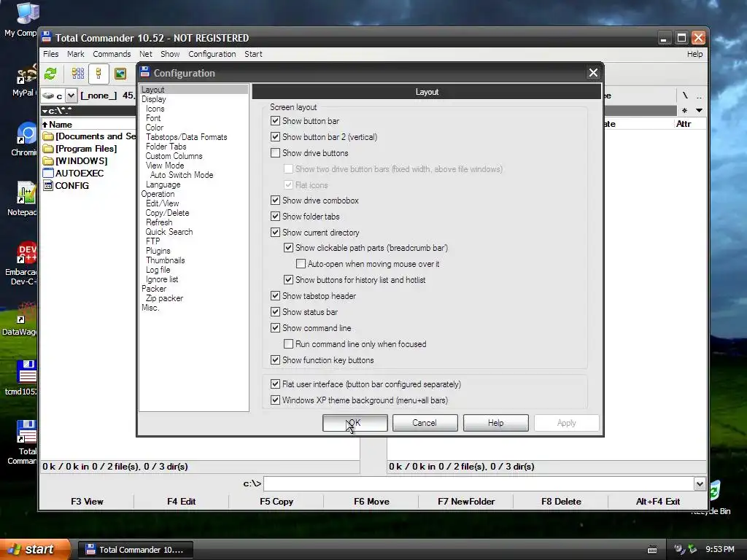Click the right panel root directory backslash button

[685, 96]
